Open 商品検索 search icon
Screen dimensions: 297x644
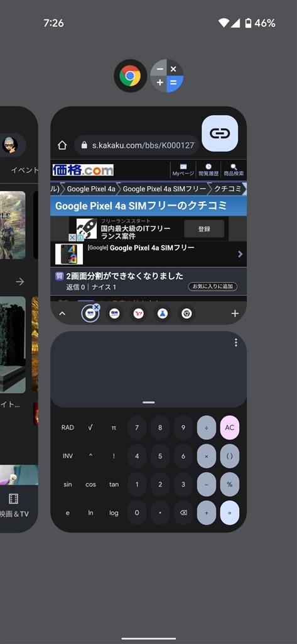[x=234, y=170]
